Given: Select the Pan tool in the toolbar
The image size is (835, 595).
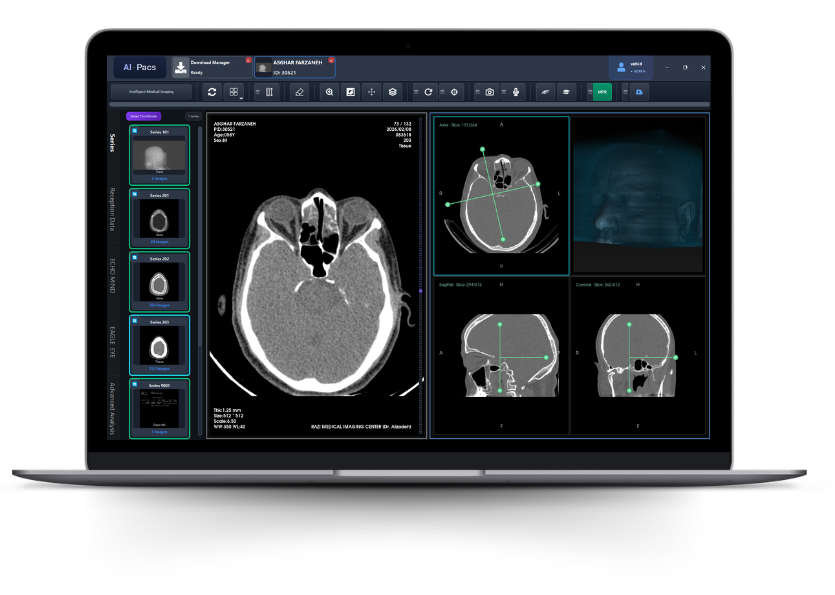Looking at the screenshot, I should [370, 91].
